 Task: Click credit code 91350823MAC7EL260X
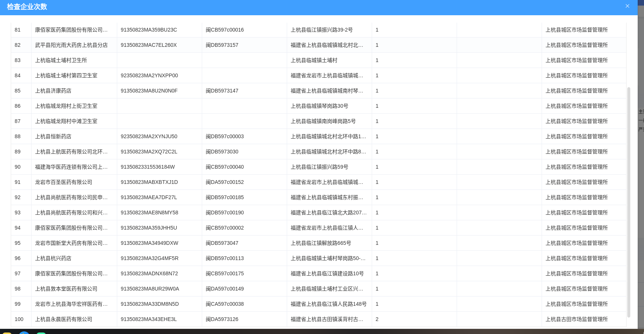pos(148,45)
